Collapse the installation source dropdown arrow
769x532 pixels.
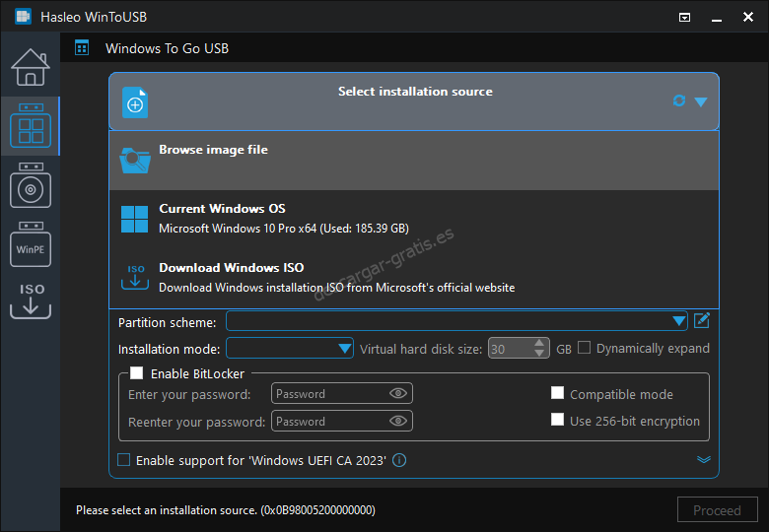pos(701,101)
